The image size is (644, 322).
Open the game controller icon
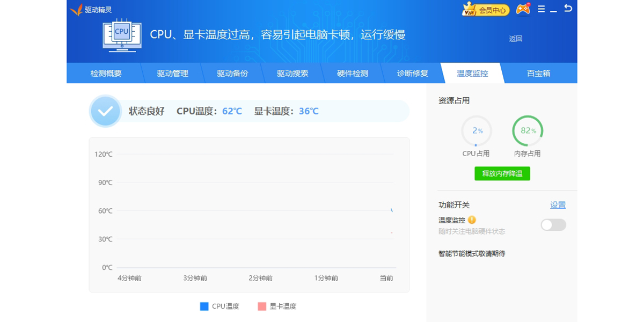(x=523, y=9)
